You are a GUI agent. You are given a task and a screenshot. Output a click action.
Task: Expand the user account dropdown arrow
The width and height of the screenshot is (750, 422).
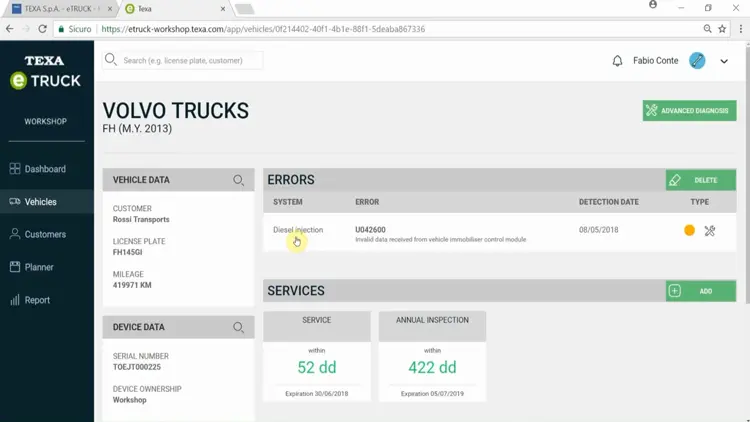(724, 61)
